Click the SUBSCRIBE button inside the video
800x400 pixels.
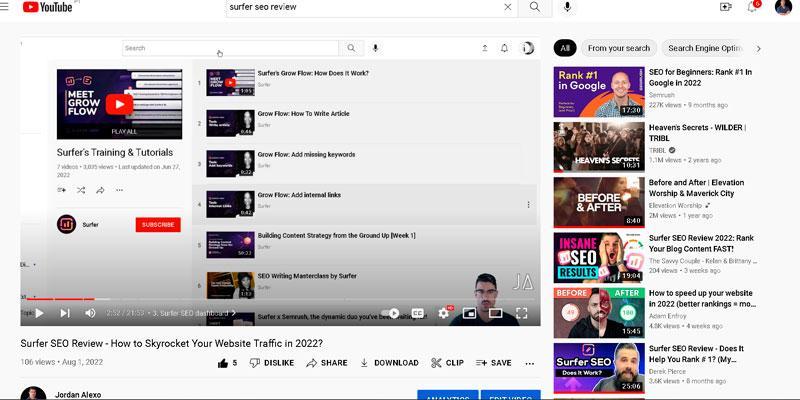click(158, 224)
